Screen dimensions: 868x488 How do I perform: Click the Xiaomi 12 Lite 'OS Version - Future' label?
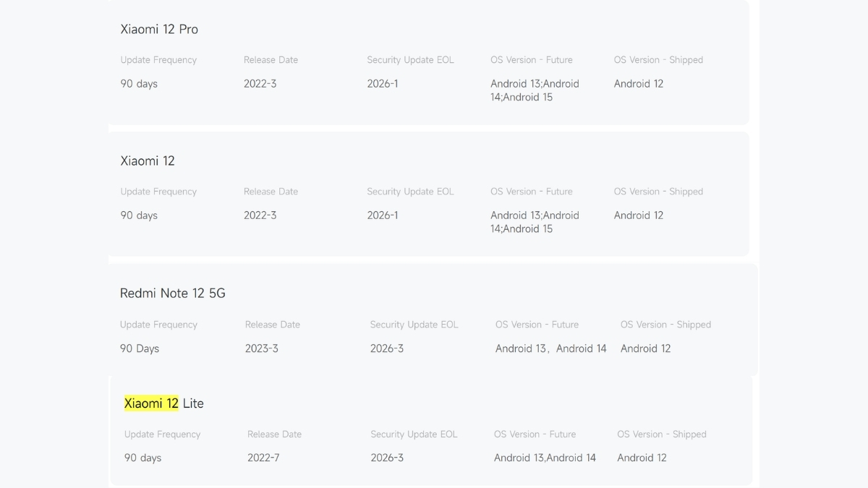tap(535, 435)
